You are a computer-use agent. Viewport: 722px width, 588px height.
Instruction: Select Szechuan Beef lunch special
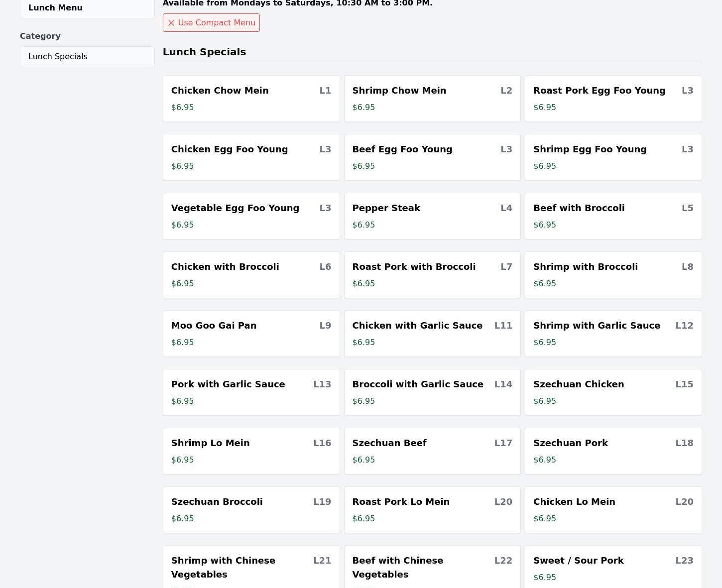click(x=432, y=451)
